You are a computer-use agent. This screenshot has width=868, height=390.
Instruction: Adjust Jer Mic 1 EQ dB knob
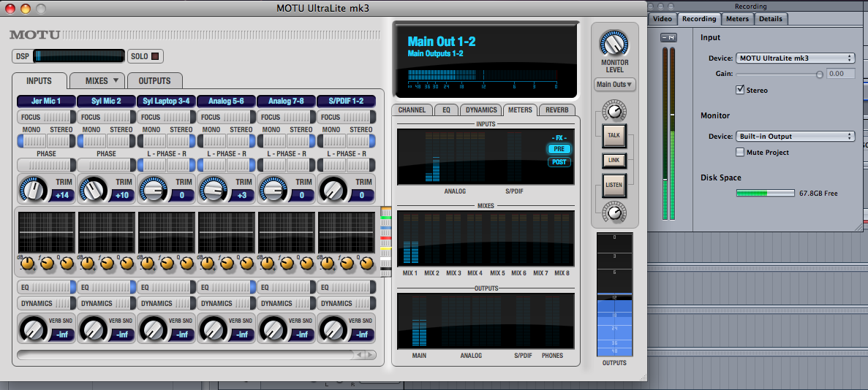(x=28, y=264)
